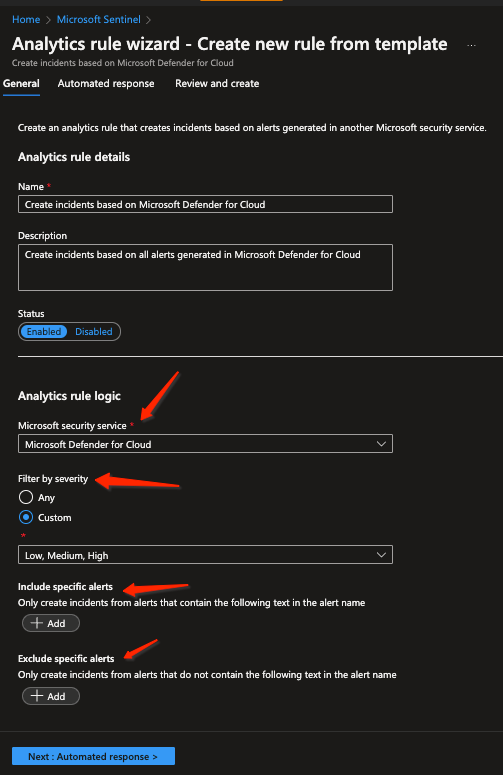The height and width of the screenshot is (775, 503).
Task: Add text under Exclude specific alerts
Action: [50, 696]
